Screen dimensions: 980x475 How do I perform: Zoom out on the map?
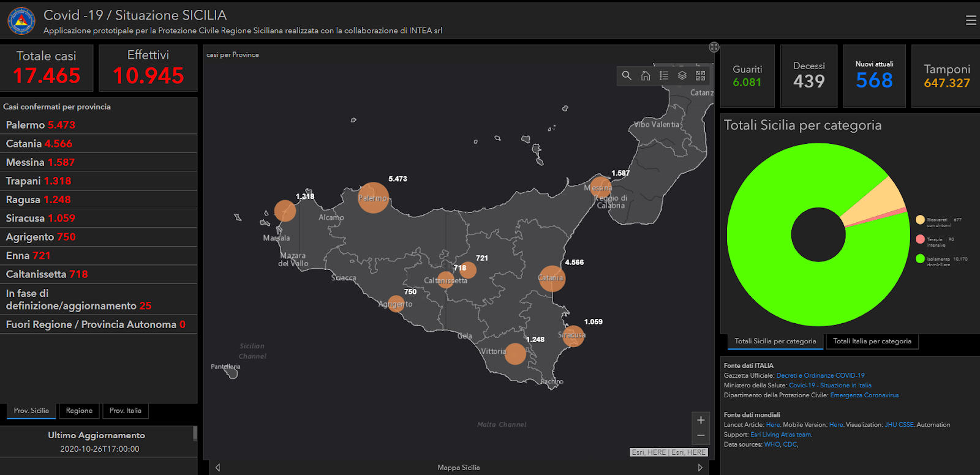(x=701, y=435)
